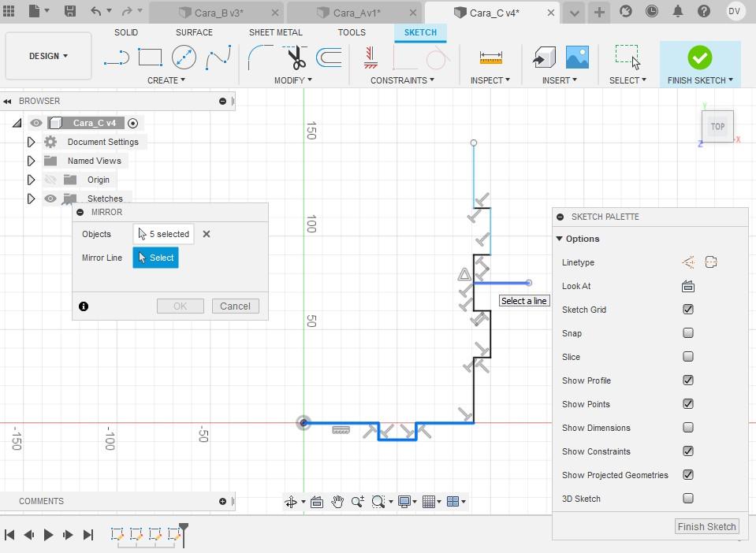Open the DESIGN workspace dropdown
756x553 pixels.
pos(48,56)
